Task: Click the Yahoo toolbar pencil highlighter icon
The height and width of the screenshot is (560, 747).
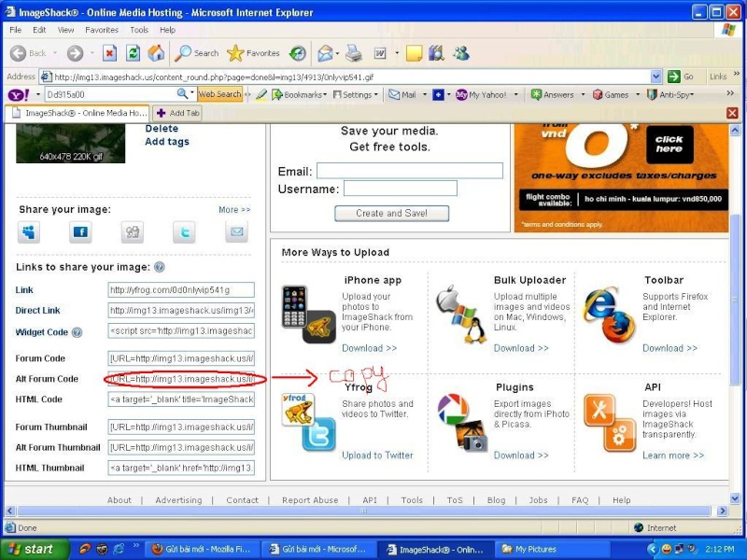Action: pos(261,95)
